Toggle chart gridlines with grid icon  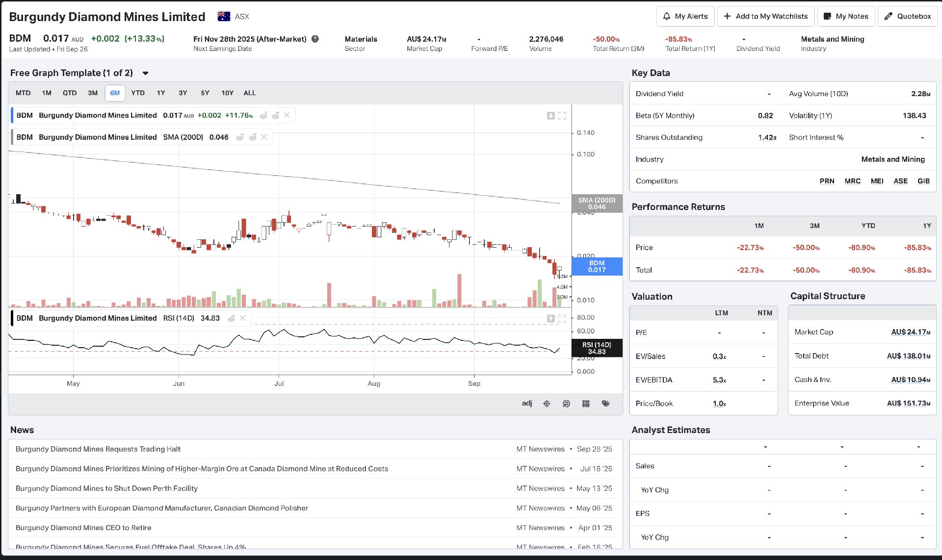click(586, 404)
